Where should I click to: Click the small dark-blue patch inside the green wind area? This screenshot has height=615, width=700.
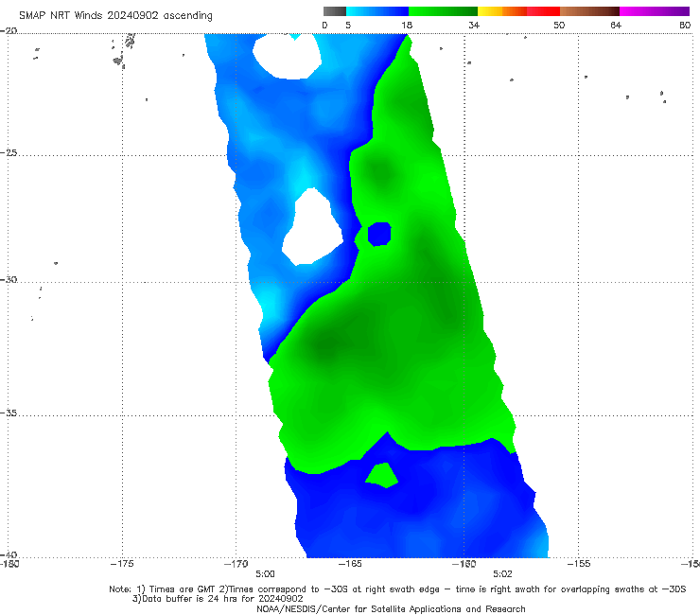tap(379, 234)
